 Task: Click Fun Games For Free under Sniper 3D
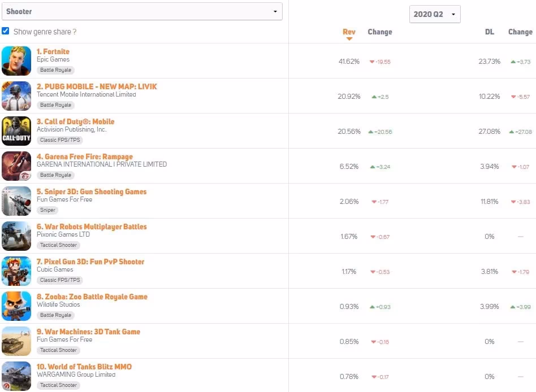point(64,199)
